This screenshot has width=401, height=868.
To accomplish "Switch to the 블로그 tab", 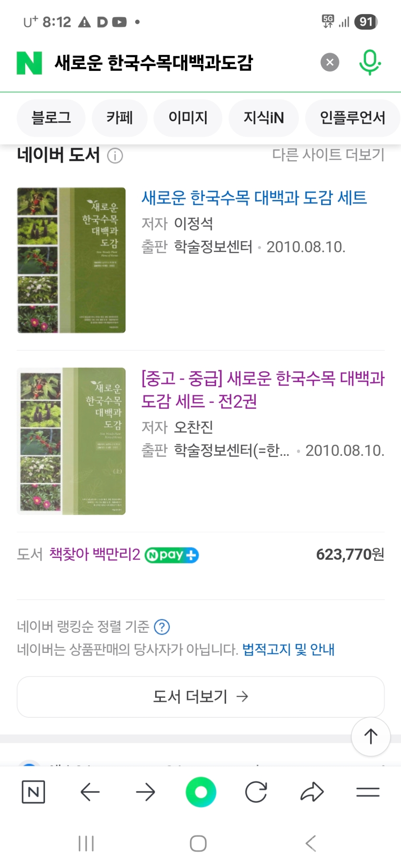I will pos(51,118).
